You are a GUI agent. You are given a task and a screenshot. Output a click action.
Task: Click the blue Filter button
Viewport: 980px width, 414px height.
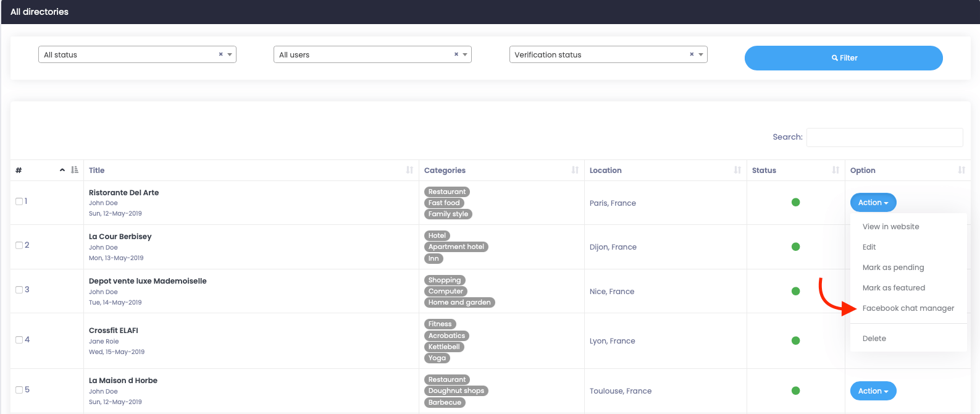tap(844, 57)
